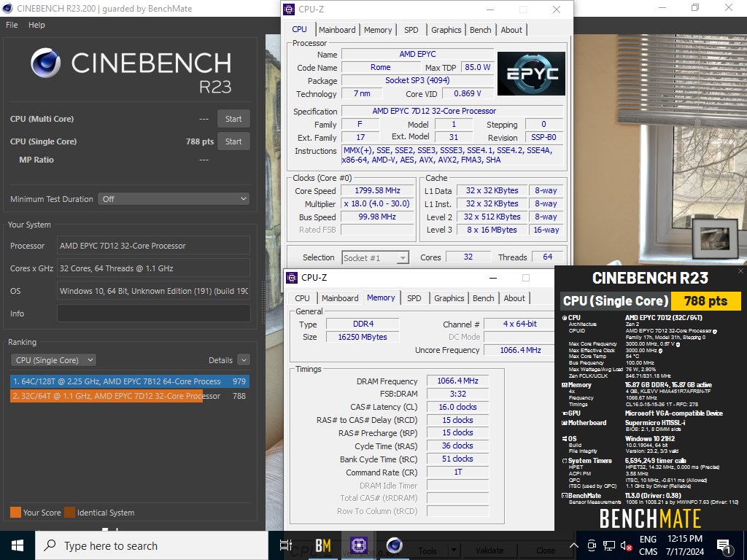Open Bench tab in lower CPU-Z window
Viewport: 747px width, 560px height.
(x=483, y=298)
